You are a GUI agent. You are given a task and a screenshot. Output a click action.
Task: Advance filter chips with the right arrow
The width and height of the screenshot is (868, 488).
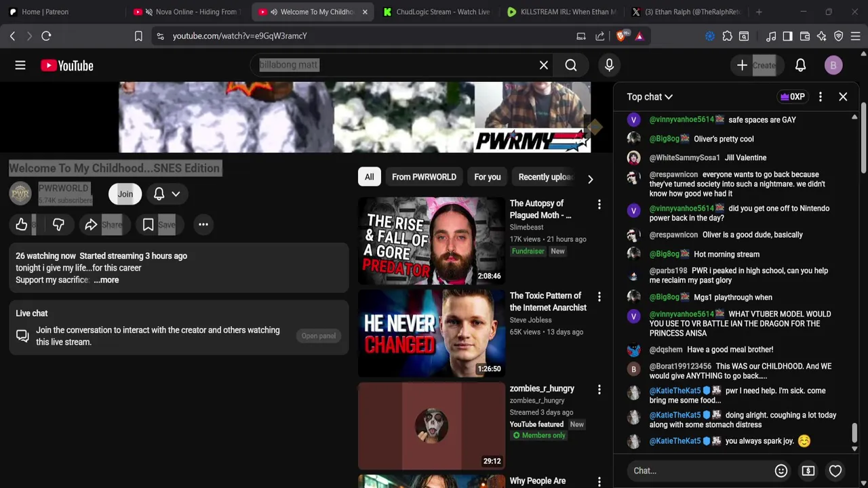590,180
